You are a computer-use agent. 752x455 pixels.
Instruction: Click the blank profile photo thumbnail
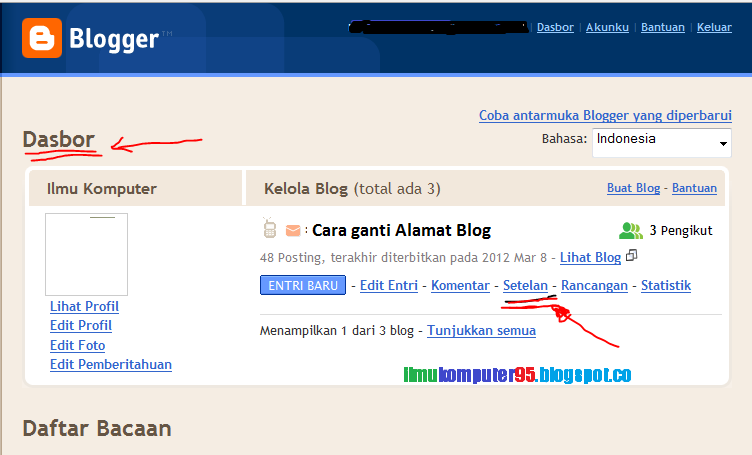pyautogui.click(x=86, y=254)
